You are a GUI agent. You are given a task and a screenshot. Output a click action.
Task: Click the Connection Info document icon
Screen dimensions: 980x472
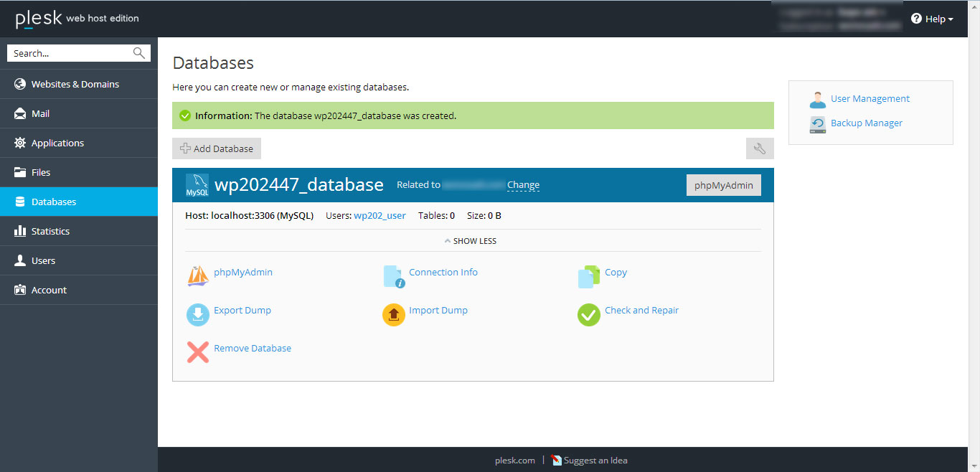click(394, 277)
